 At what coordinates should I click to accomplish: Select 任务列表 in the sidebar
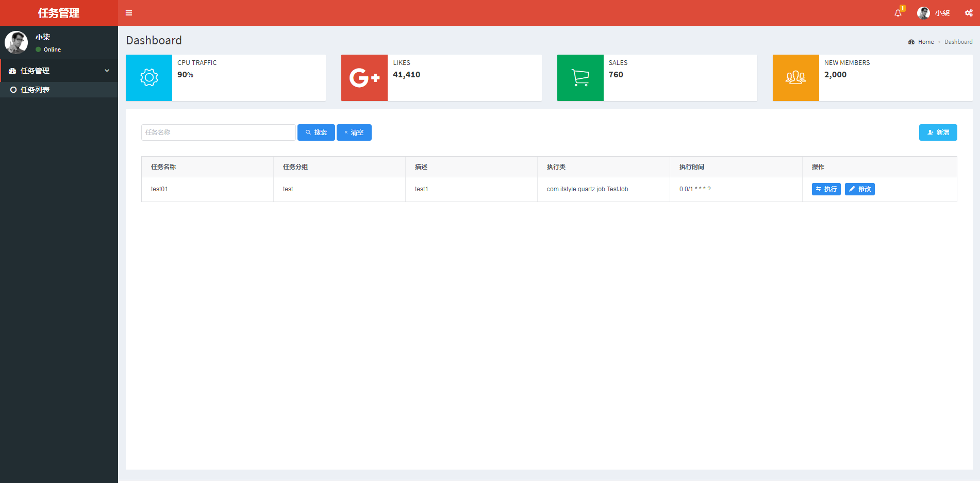click(x=35, y=89)
